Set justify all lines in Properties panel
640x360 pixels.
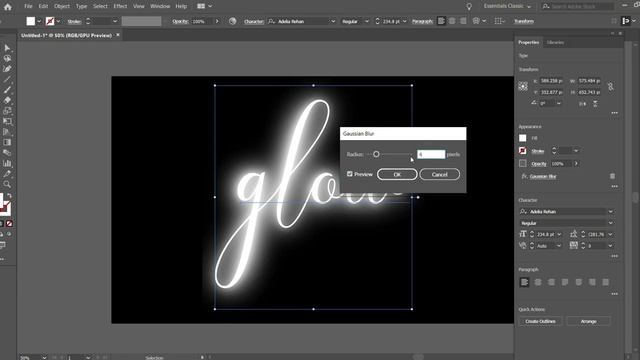point(605,282)
